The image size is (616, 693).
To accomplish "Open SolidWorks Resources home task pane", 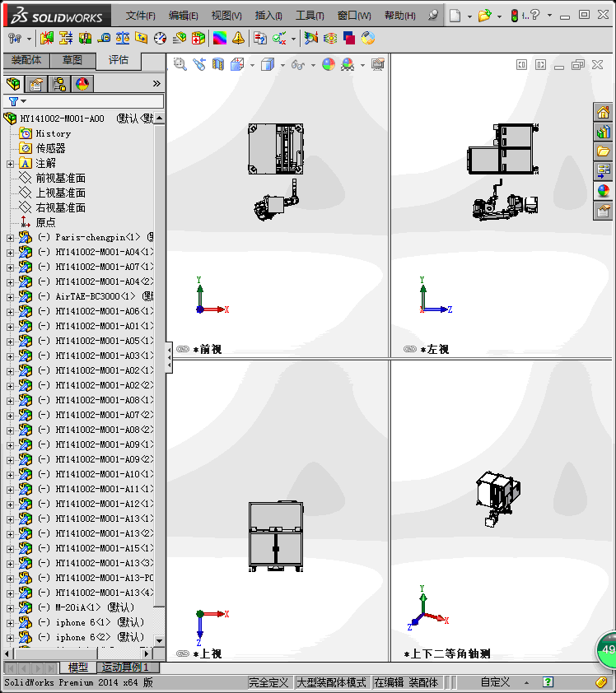I will [604, 112].
